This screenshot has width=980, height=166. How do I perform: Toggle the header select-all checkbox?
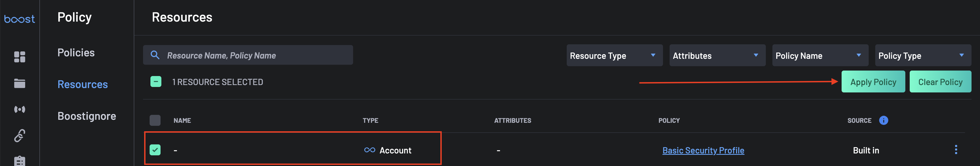coord(155,120)
